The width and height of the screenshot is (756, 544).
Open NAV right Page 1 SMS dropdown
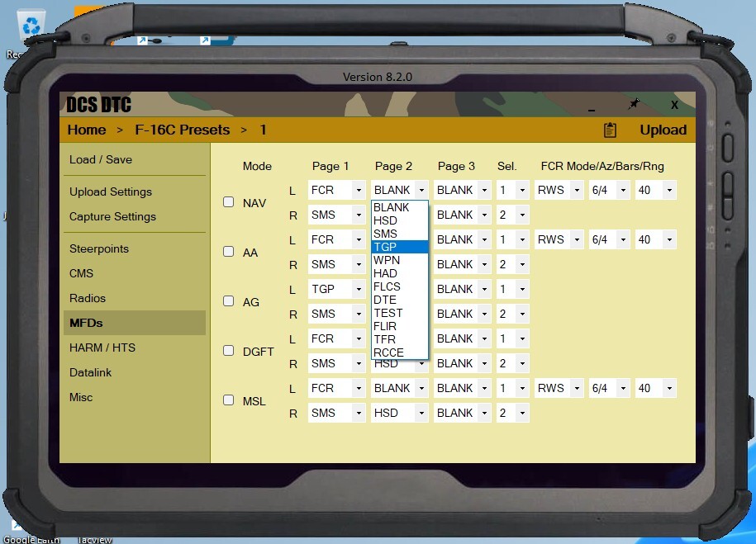336,215
